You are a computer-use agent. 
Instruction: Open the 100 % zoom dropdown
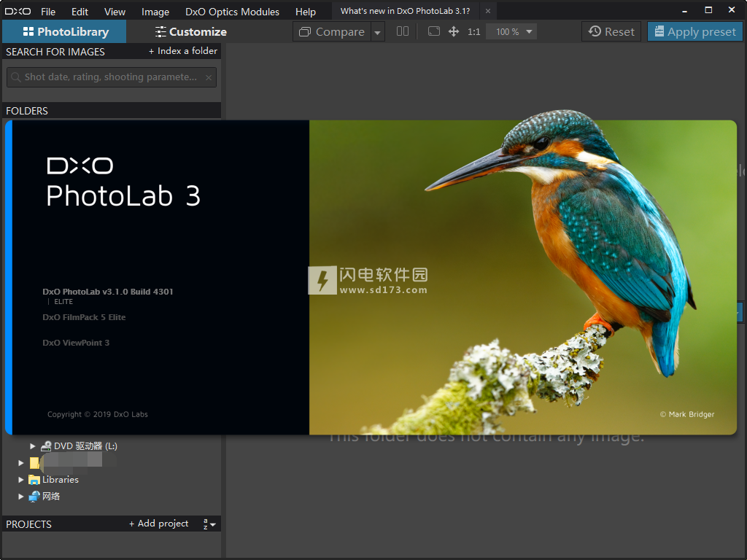click(x=511, y=31)
